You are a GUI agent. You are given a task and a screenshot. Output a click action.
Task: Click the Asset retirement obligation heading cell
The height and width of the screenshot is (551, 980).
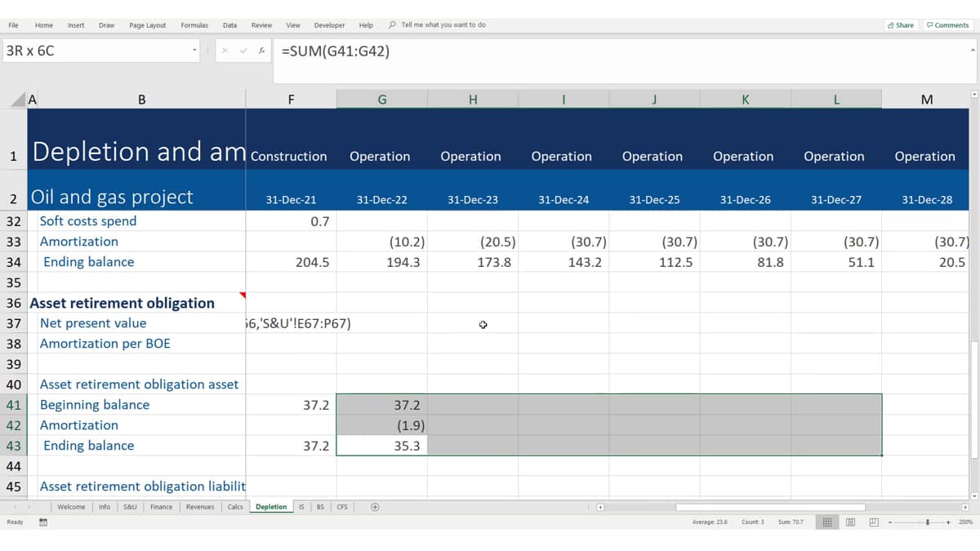136,303
